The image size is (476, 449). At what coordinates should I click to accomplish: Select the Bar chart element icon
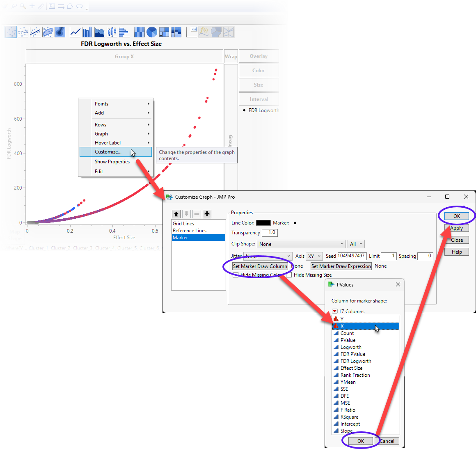pos(87,32)
